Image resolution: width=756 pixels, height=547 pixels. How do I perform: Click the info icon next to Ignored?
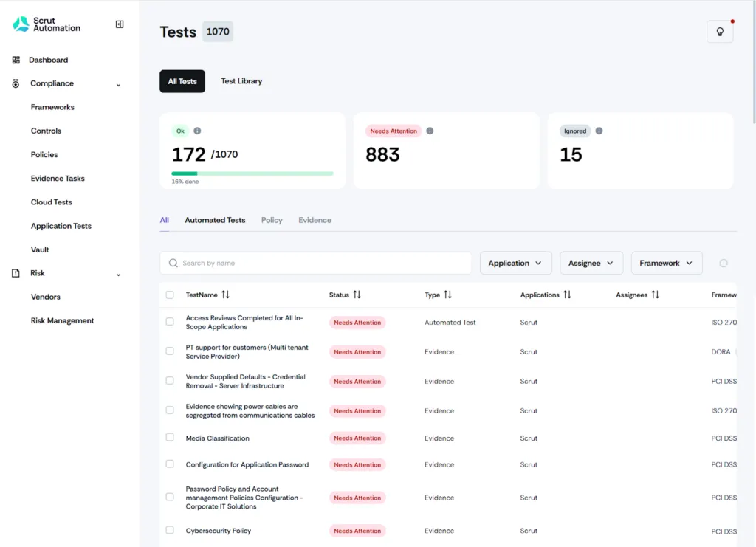tap(597, 130)
